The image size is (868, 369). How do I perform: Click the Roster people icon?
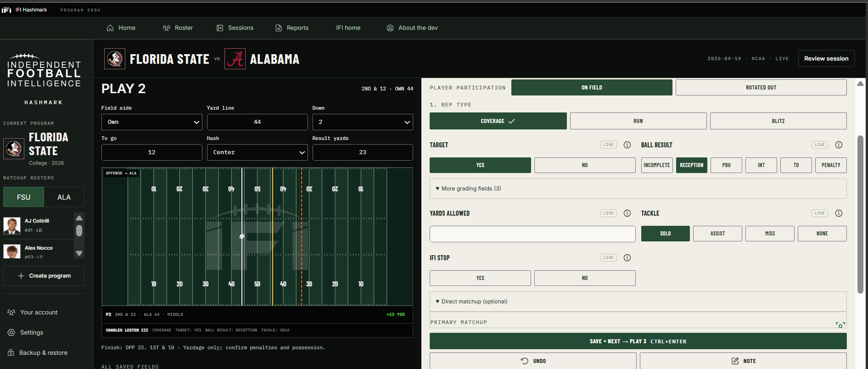pyautogui.click(x=167, y=28)
